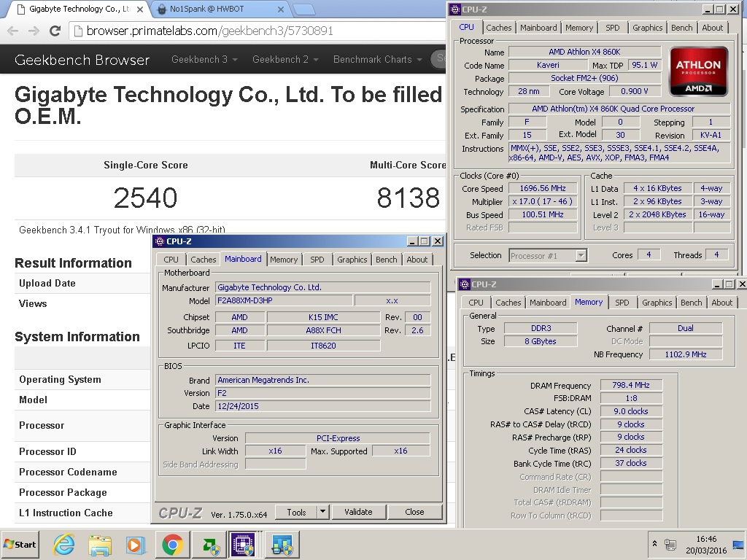
Task: Click Bench tab in the Memory CPU-Z window
Action: 692,303
